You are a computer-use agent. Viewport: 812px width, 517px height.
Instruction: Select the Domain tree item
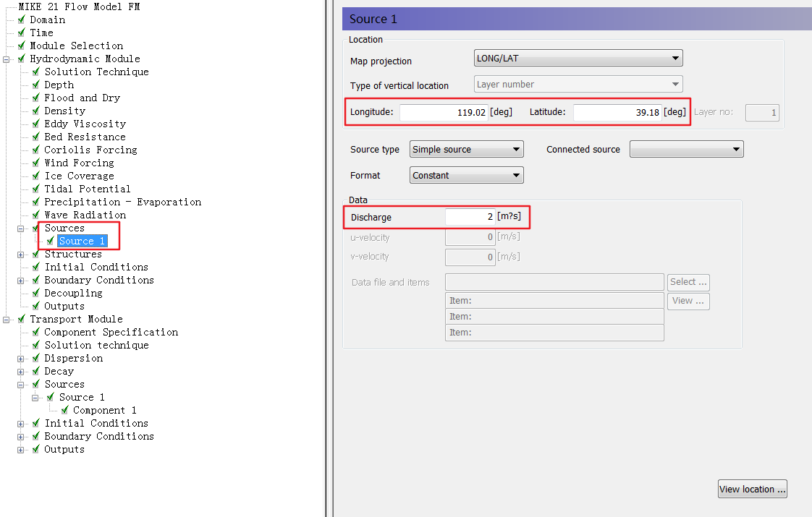point(47,20)
